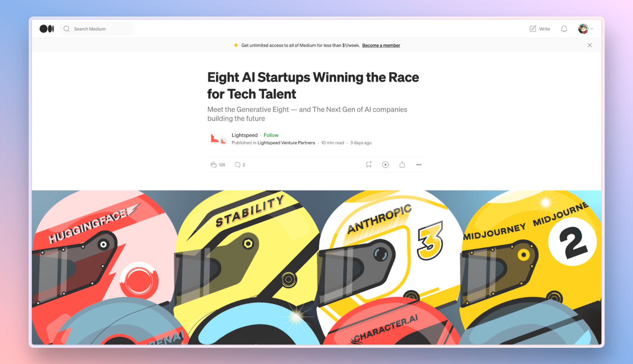Open the three-dots more options menu
Screen dimensions: 633x364
419,164
